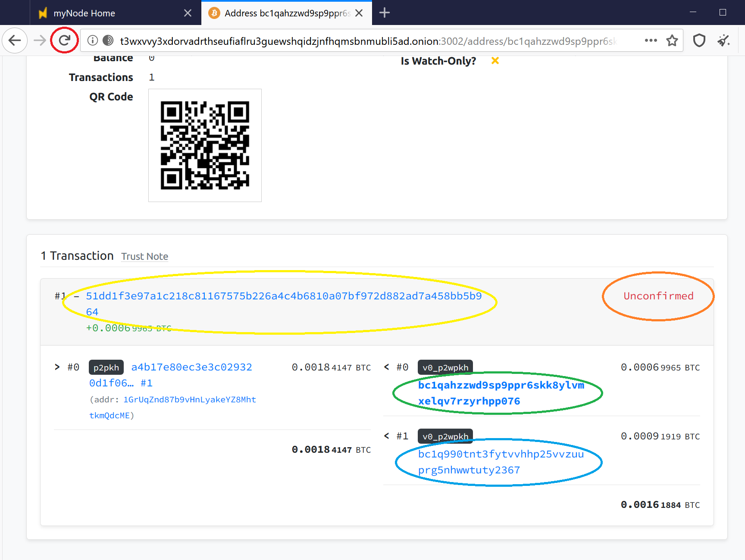This screenshot has height=560, width=745.
Task: Close the Address bc1qahzzwd9sp9ppr6s tab
Action: pyautogui.click(x=359, y=13)
